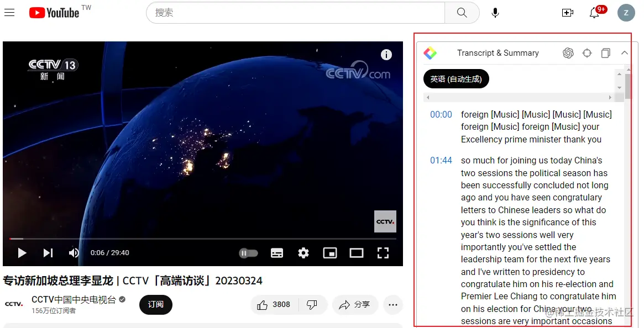This screenshot has height=328, width=644.
Task: Open the CCTV channel avatar
Action: [14, 304]
